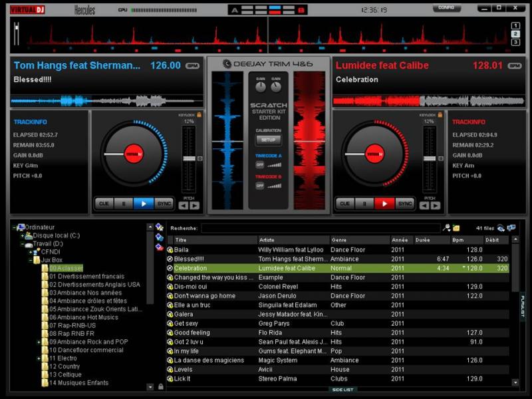Toggle Timecode B off switch
Screen dimensions: 532x399
pyautogui.click(x=260, y=186)
